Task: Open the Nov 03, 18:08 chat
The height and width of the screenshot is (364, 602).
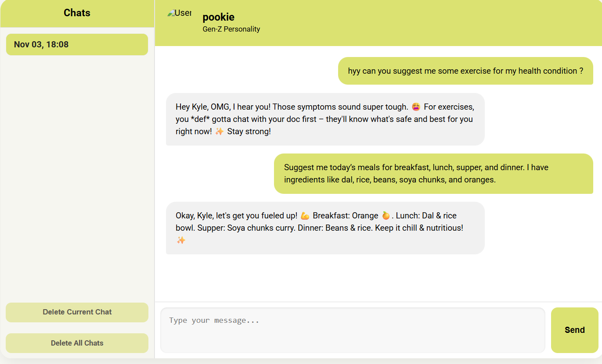Action: pyautogui.click(x=77, y=44)
